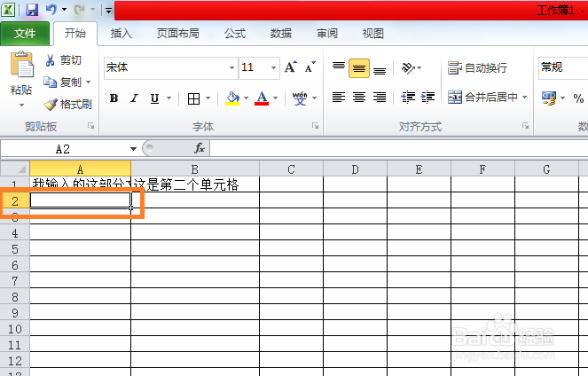Viewport: 588px width, 376px height.
Task: Open the Alignment (对齐方式) dialog launcher
Action: click(x=526, y=126)
